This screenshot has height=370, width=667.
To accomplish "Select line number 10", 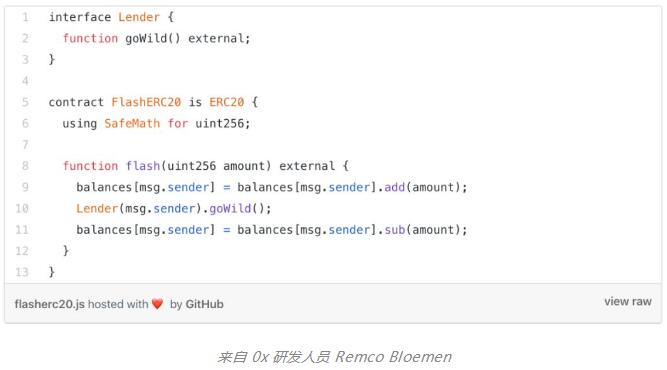I will 22,208.
